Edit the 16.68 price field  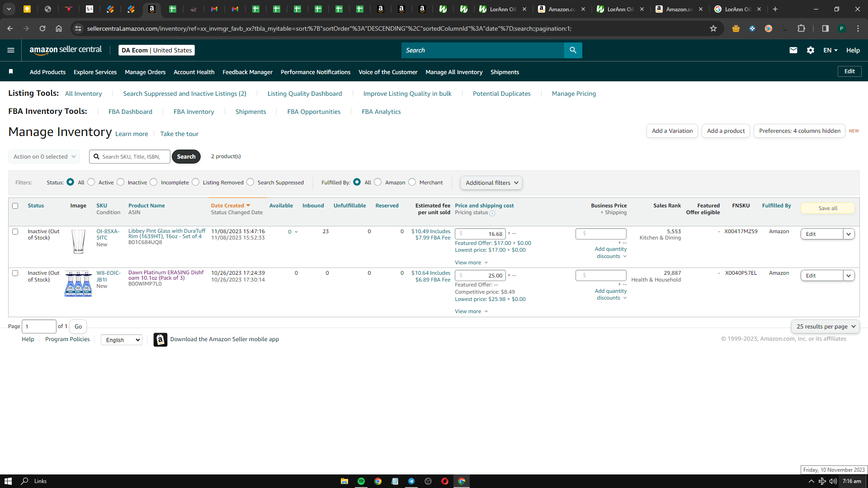pyautogui.click(x=480, y=234)
